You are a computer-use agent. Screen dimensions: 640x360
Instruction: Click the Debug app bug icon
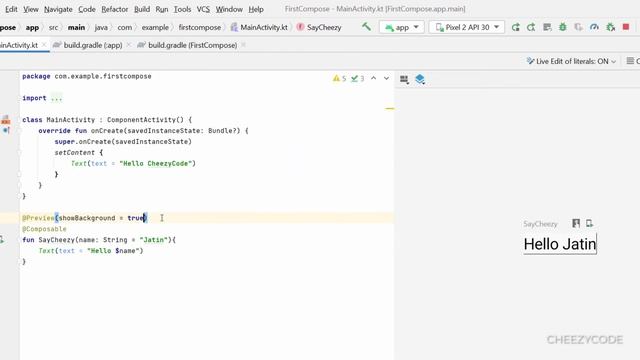click(x=563, y=27)
